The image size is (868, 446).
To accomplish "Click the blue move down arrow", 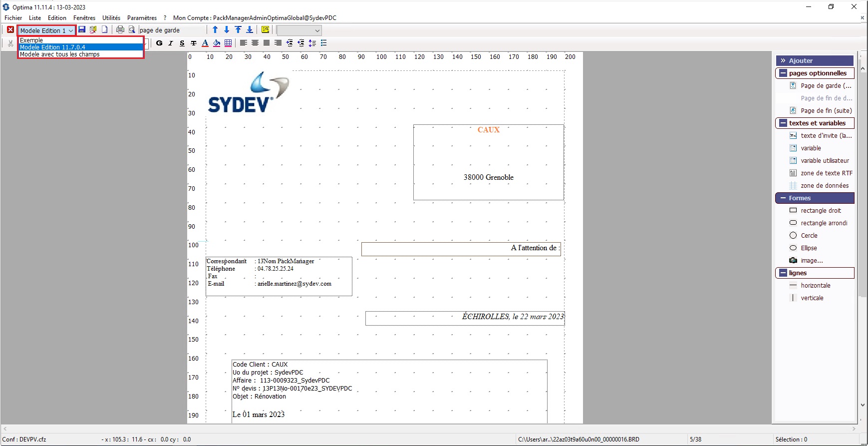I will (x=227, y=30).
